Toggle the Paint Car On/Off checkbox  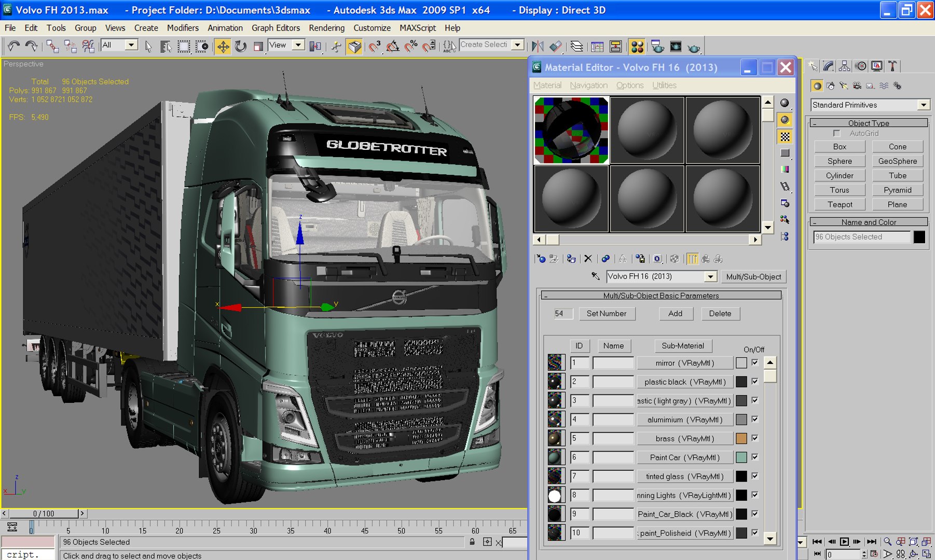click(755, 457)
